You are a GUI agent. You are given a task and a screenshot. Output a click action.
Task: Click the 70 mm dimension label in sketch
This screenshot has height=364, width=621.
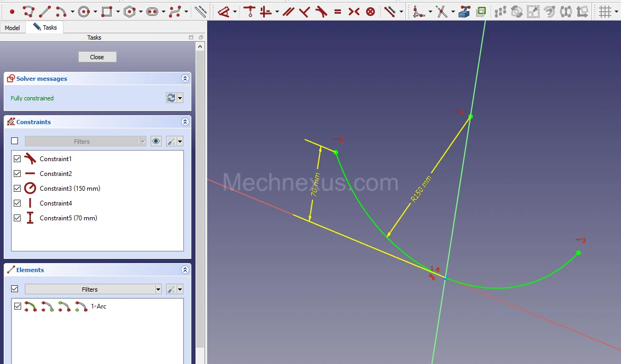point(315,184)
